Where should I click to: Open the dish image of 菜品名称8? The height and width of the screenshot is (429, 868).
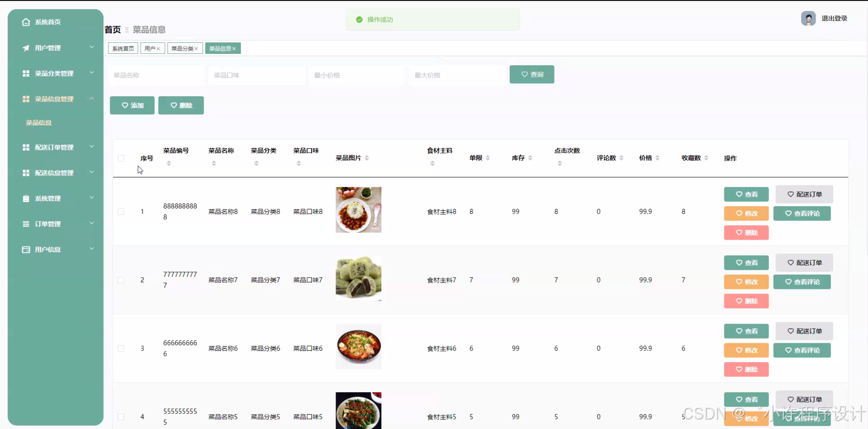(x=358, y=210)
